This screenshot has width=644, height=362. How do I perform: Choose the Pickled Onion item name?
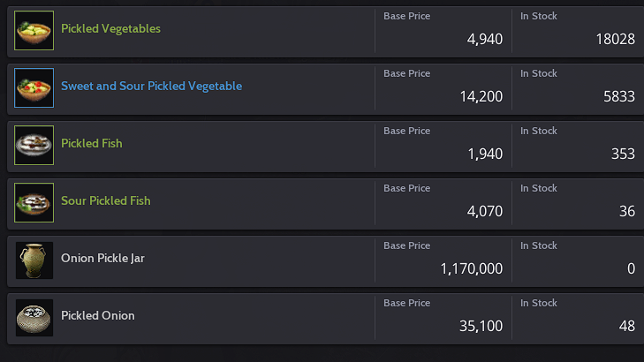pos(98,316)
